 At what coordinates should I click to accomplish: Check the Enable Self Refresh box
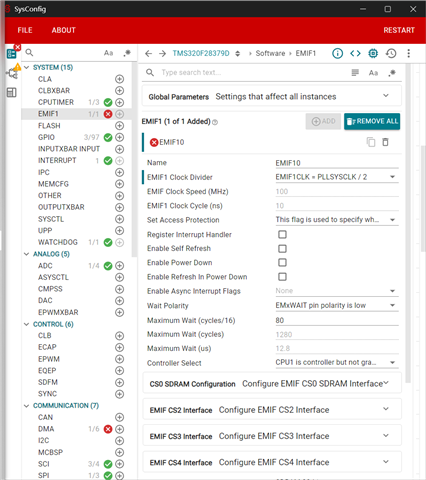[x=282, y=249]
